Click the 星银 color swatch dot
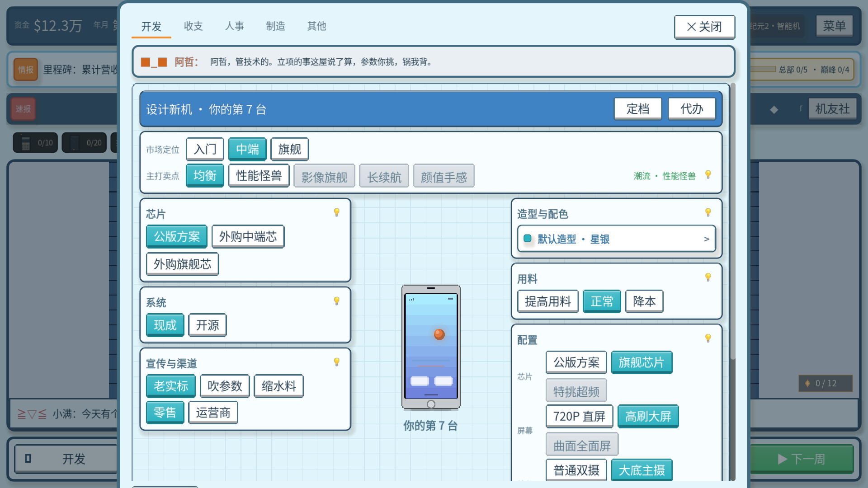The image size is (868, 488). point(527,239)
